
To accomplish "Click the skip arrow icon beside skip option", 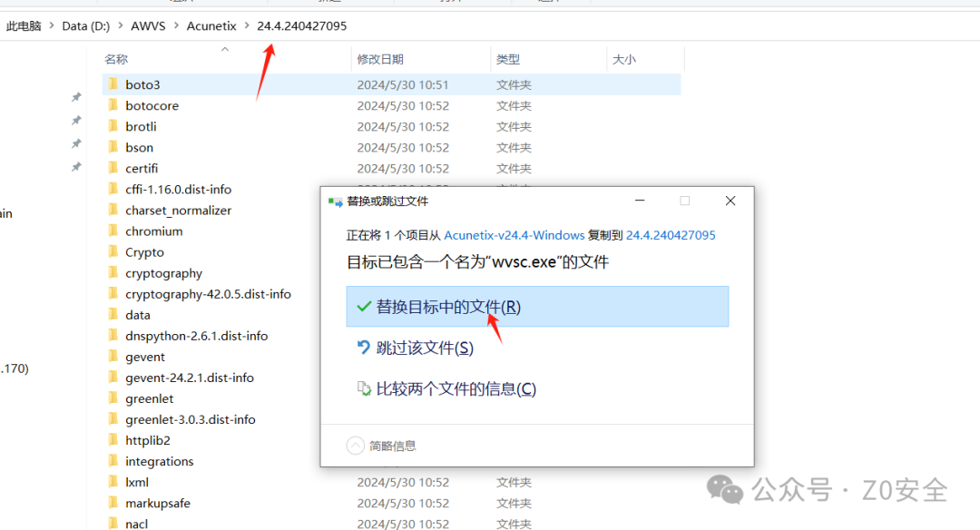I will (x=364, y=348).
